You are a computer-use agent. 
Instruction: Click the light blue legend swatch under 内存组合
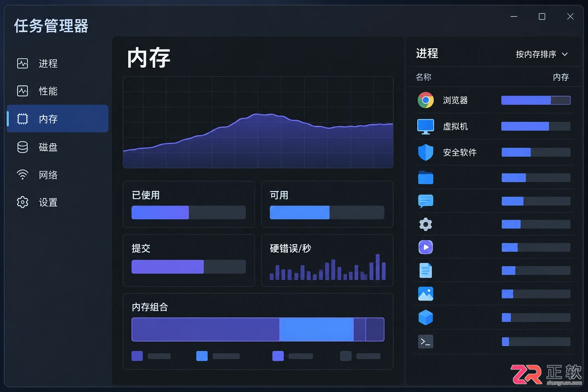click(202, 356)
